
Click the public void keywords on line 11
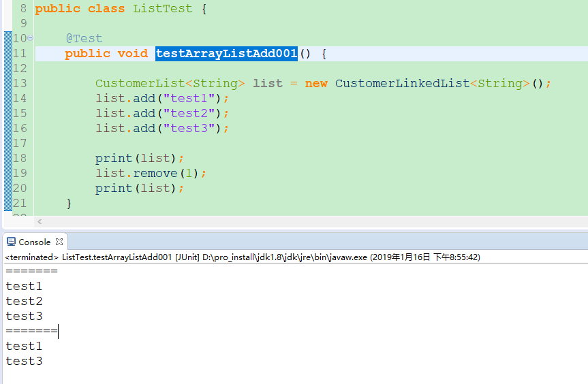click(x=106, y=53)
